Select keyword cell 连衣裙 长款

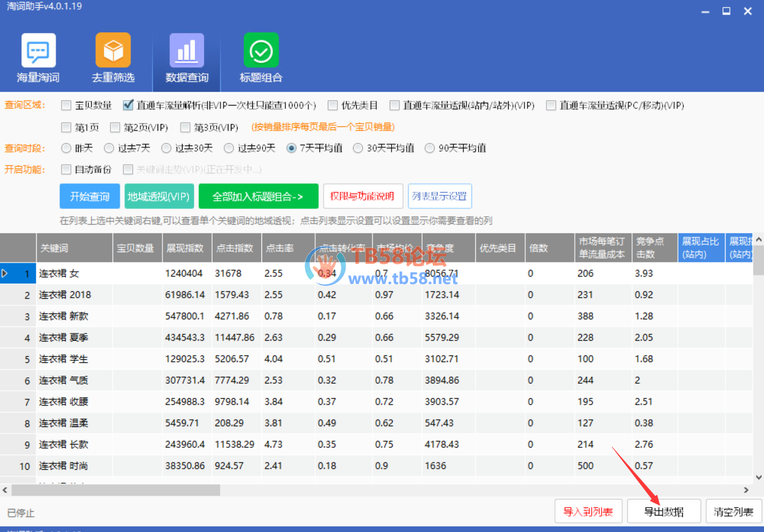pyautogui.click(x=75, y=445)
